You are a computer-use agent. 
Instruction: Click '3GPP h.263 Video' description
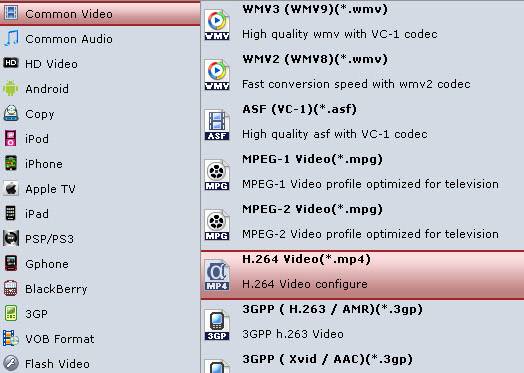293,334
